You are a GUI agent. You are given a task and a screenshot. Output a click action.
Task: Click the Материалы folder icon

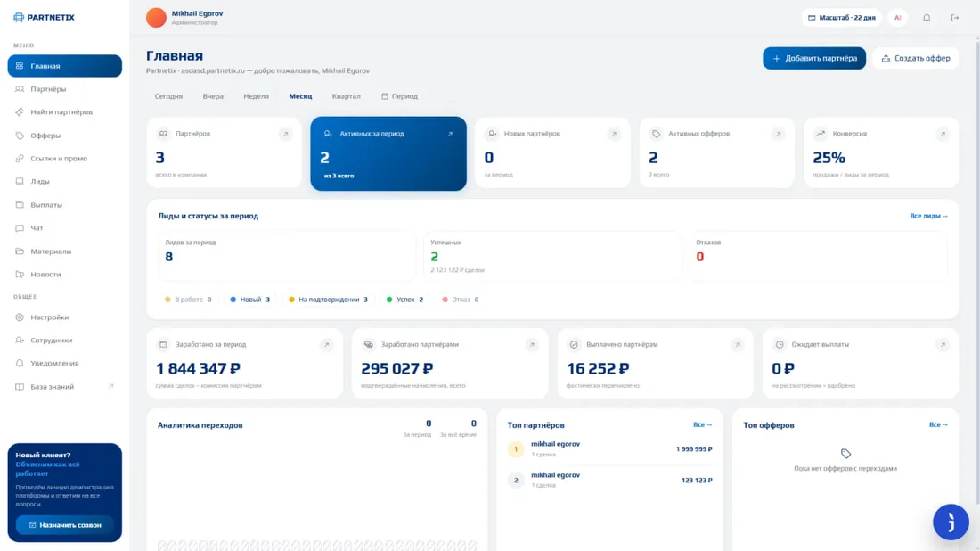tap(20, 251)
